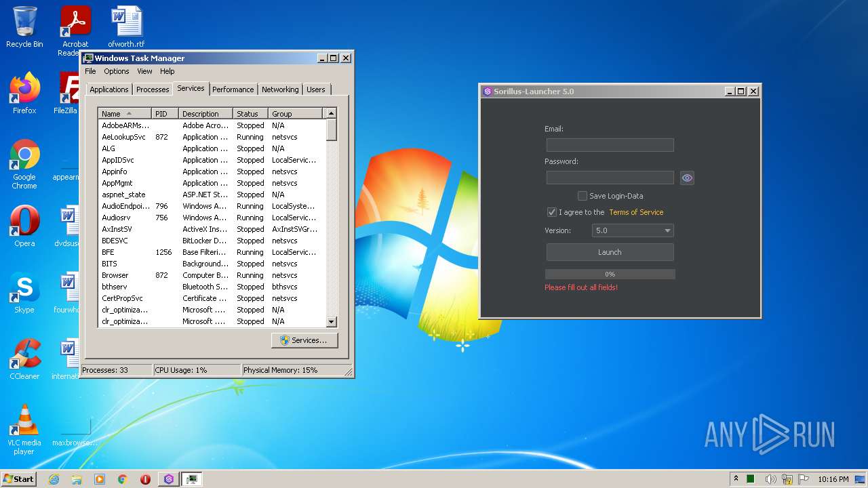Toggle password visibility eye icon
This screenshot has width=868, height=488.
pyautogui.click(x=687, y=178)
